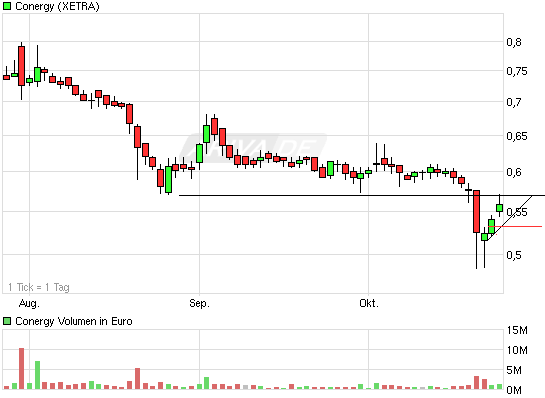
Task: Click the 0,5 price axis label
Action: (x=514, y=255)
